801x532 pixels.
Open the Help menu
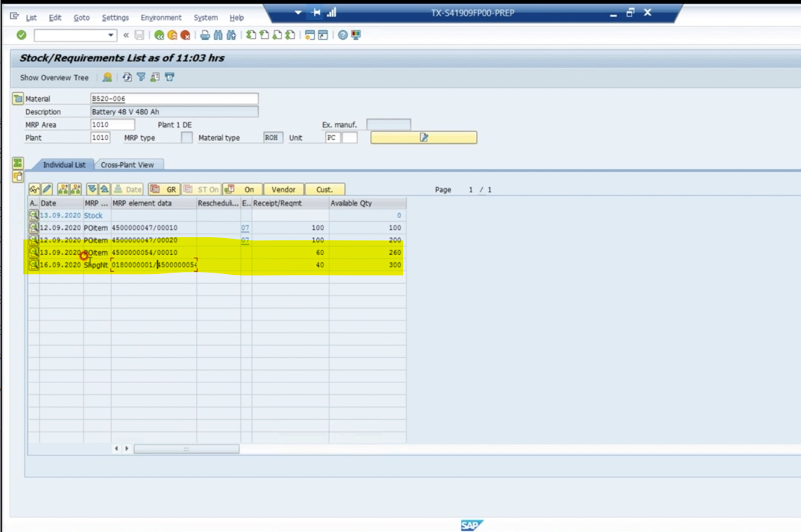(x=237, y=18)
